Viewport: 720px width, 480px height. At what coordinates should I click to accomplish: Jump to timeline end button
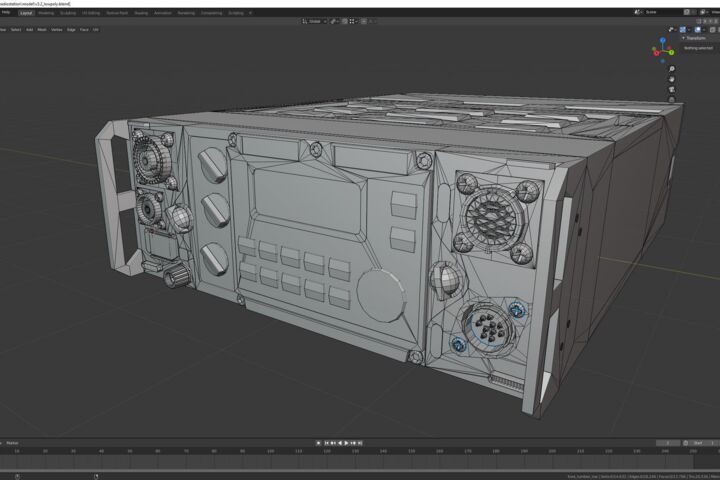coord(360,443)
